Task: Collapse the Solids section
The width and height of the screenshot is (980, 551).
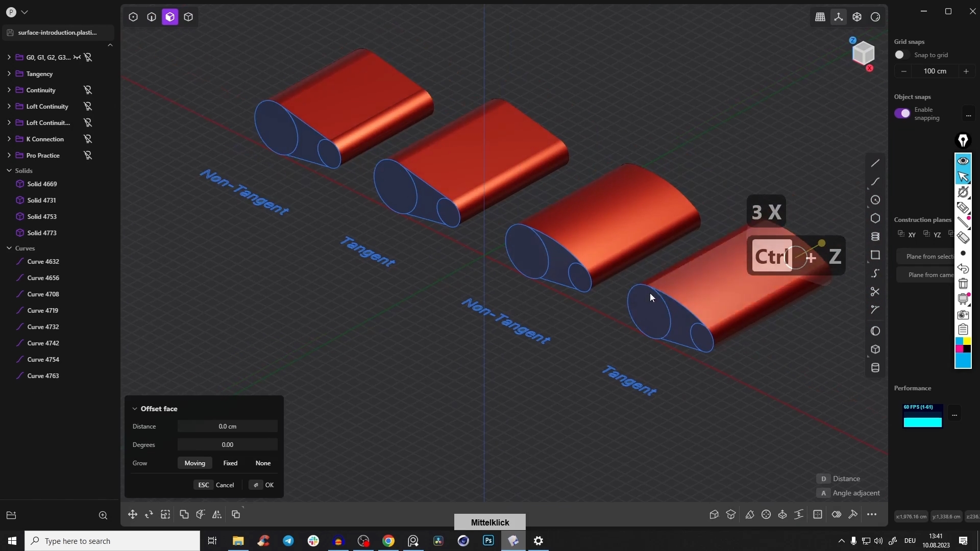Action: [9, 171]
